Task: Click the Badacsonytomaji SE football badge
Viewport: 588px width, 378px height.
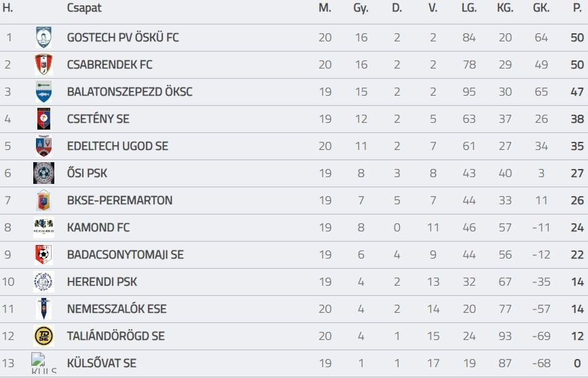Action: pyautogui.click(x=43, y=254)
